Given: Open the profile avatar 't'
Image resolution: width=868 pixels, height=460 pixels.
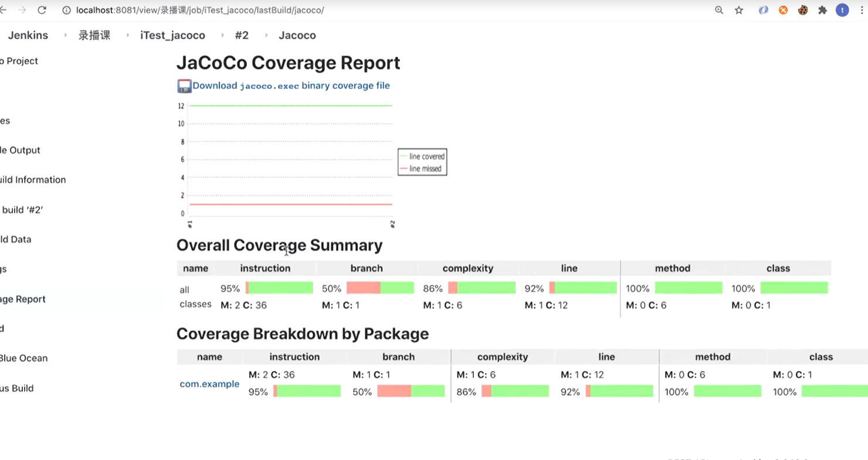Looking at the screenshot, I should click(x=842, y=10).
